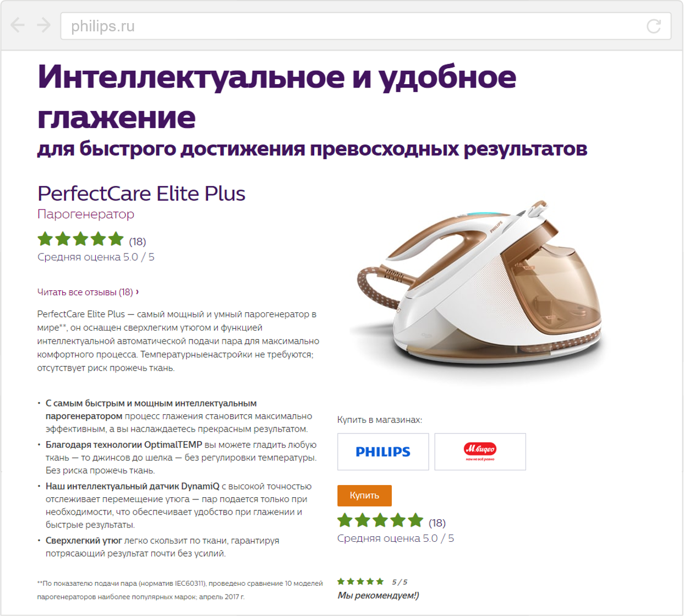Click the (18) count below Купить button
684x616 pixels.
pos(437,522)
